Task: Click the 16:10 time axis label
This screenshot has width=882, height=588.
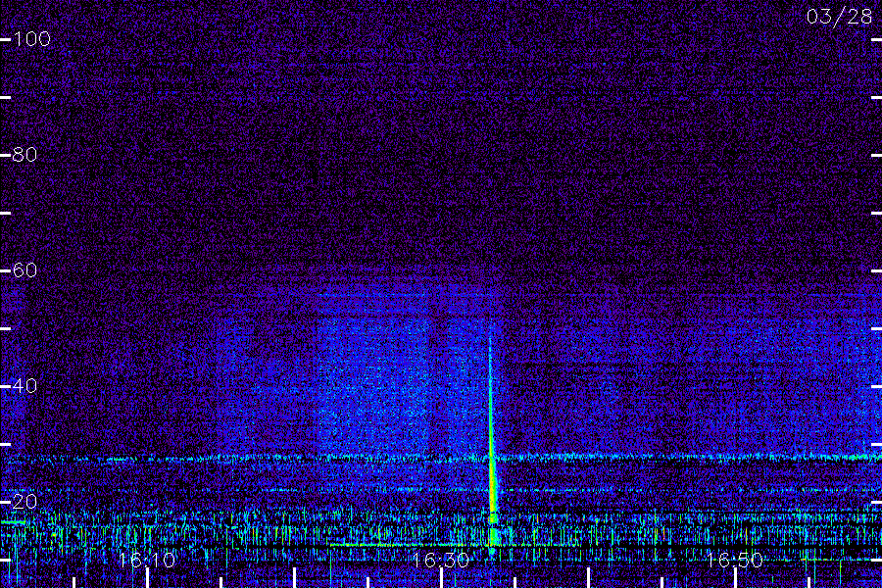Action: [x=147, y=560]
